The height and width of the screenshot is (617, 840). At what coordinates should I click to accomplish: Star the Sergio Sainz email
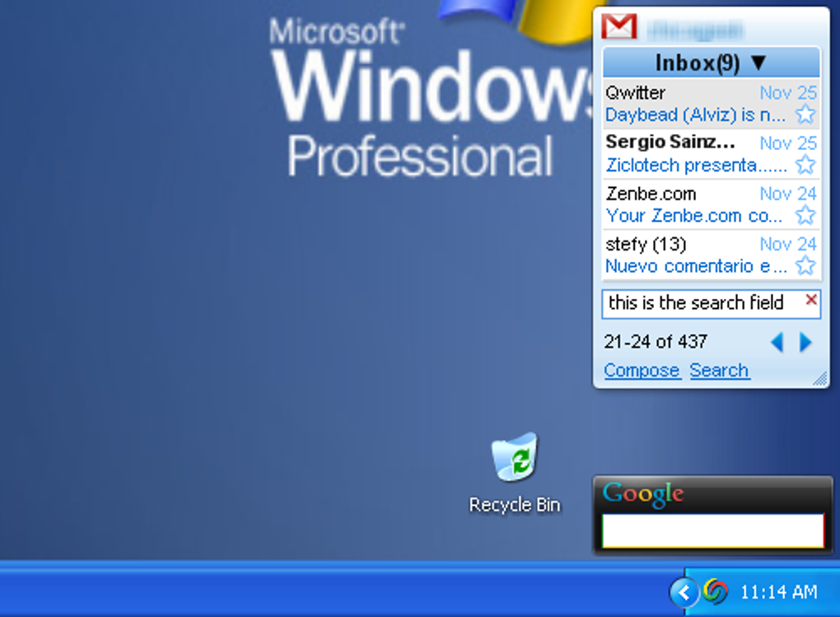coord(805,165)
